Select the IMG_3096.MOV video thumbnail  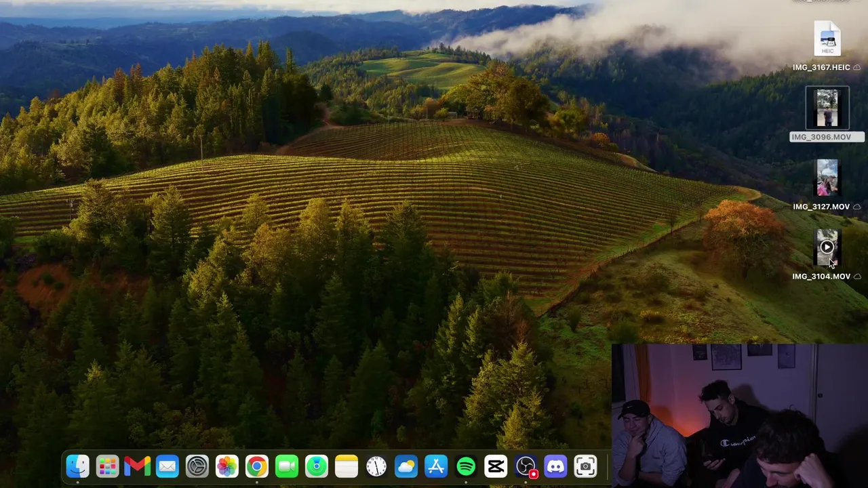coord(827,108)
